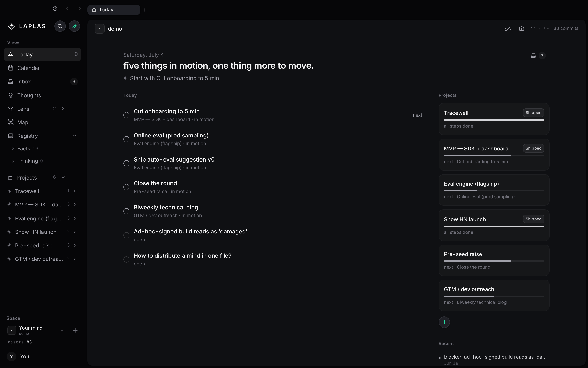Click the Projects folder icon
This screenshot has width=588, height=368.
[x=10, y=178]
